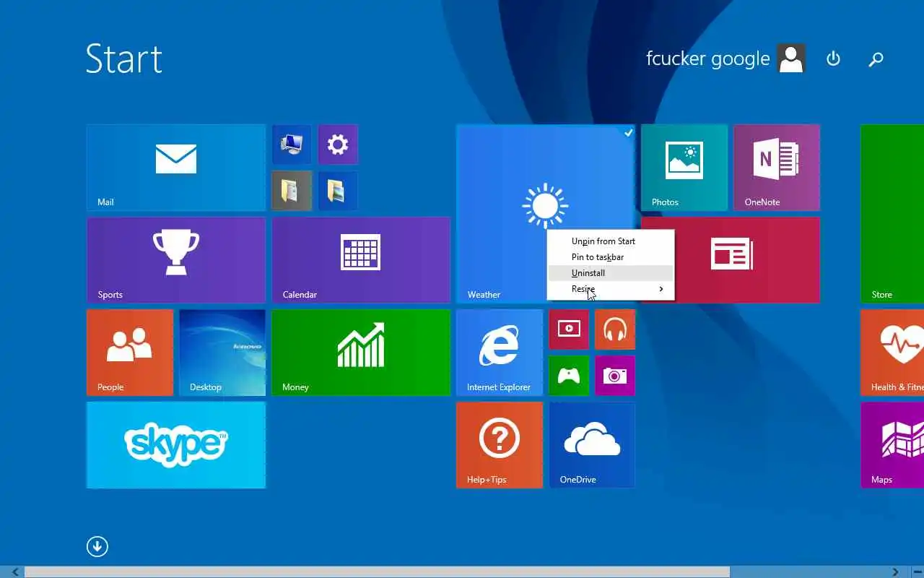The width and height of the screenshot is (924, 578).
Task: Click the Start heading text
Action: (123, 59)
